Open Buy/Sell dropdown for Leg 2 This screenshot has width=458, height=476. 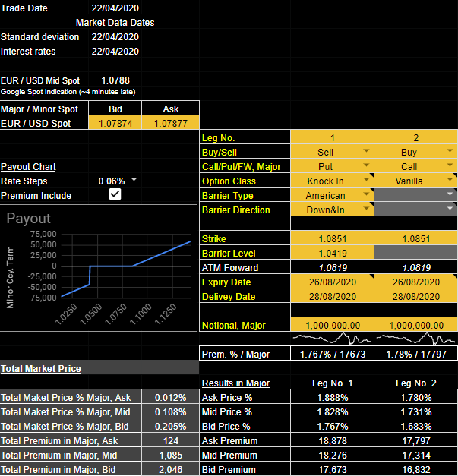[x=450, y=152]
